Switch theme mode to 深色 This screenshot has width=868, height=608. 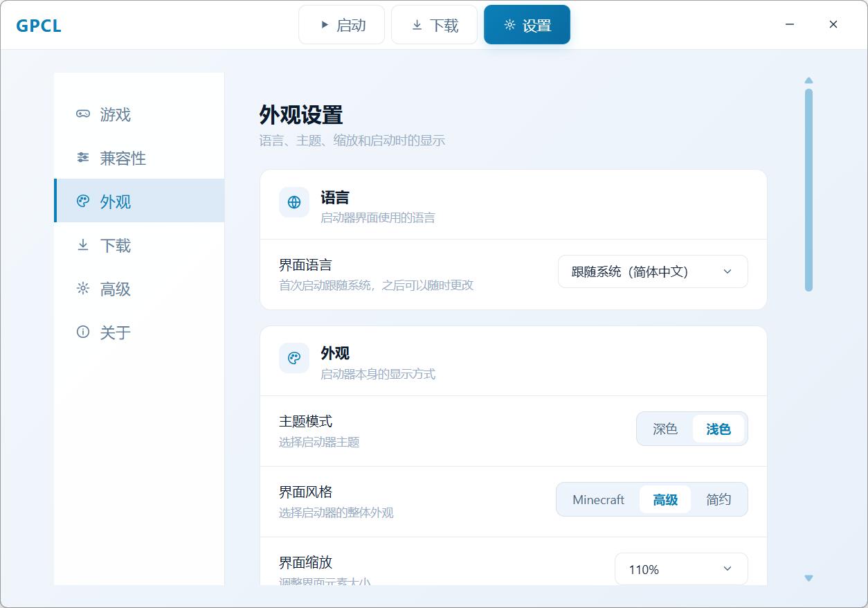(x=665, y=429)
